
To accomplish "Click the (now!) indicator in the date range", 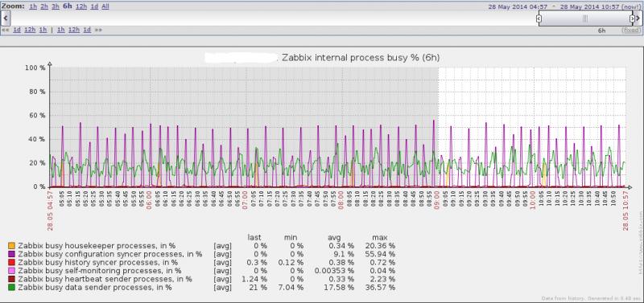I will [632, 6].
